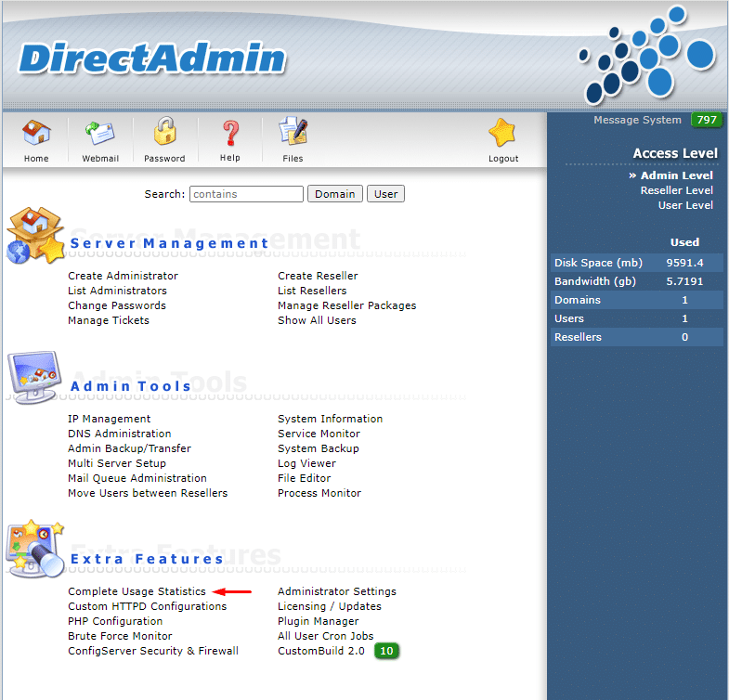
Task: Open Create Administrator
Action: [123, 276]
